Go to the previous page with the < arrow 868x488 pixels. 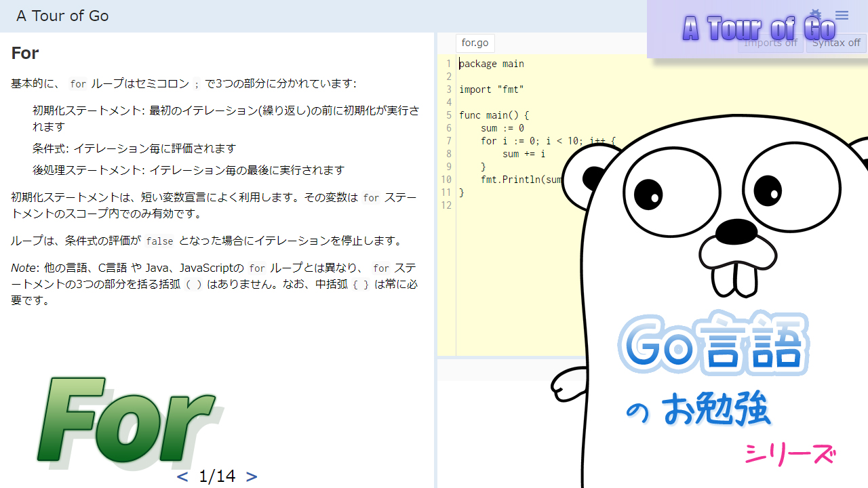[182, 476]
